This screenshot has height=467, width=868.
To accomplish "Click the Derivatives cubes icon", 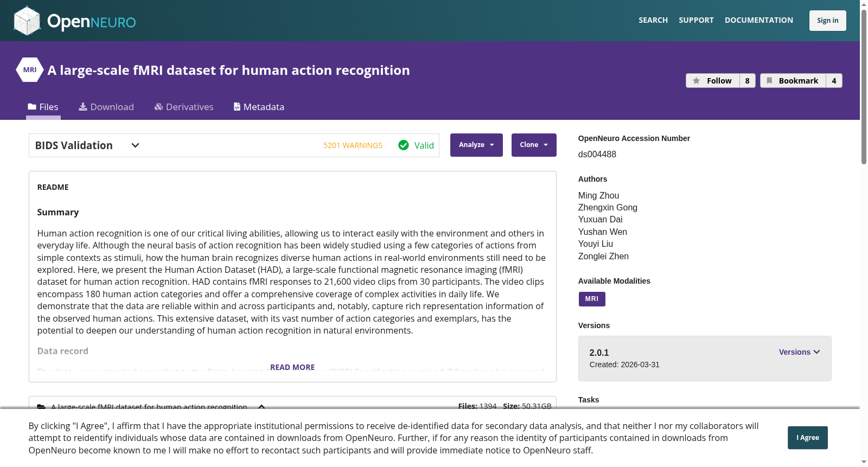I will (x=158, y=107).
